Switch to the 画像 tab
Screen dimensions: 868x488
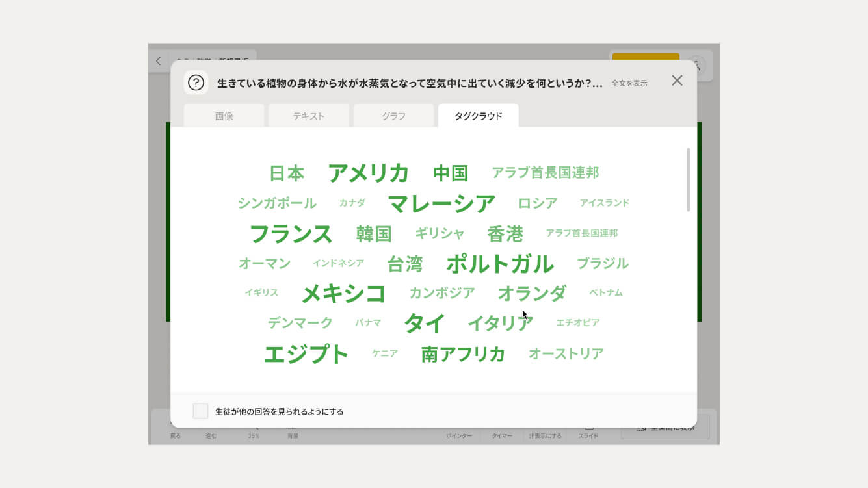[x=224, y=116]
